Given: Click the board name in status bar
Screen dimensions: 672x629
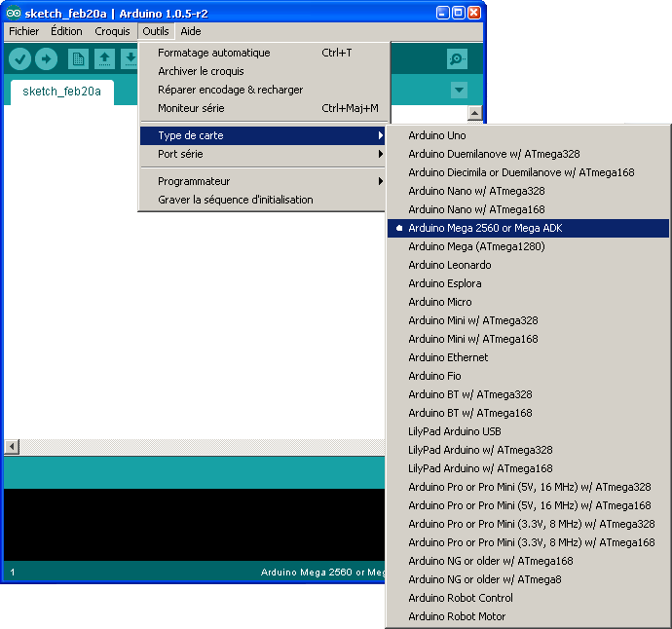Looking at the screenshot, I should [323, 572].
